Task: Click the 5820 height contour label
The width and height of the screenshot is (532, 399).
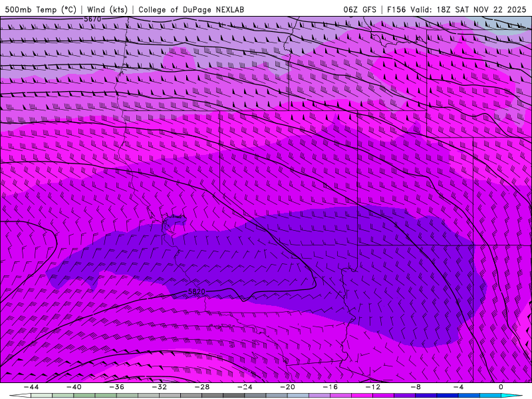Action: (196, 291)
